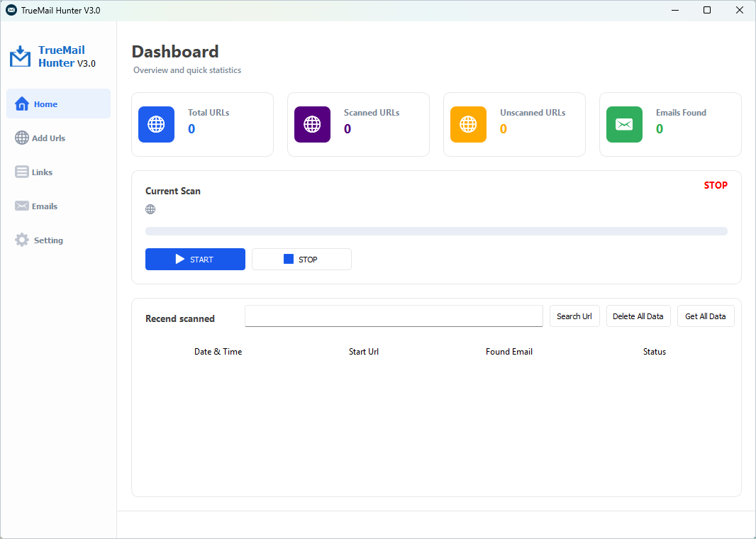Focus the Recend scanned search input field
This screenshot has height=539, width=756.
[394, 316]
